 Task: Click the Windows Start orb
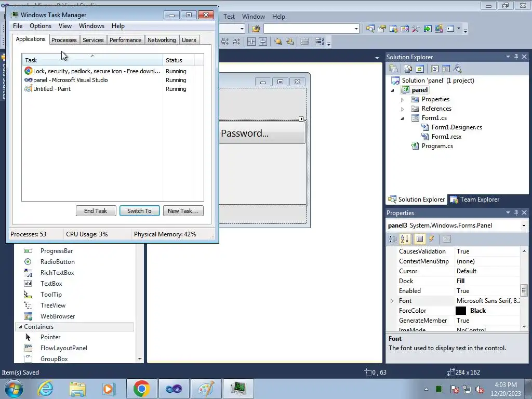[14, 389]
